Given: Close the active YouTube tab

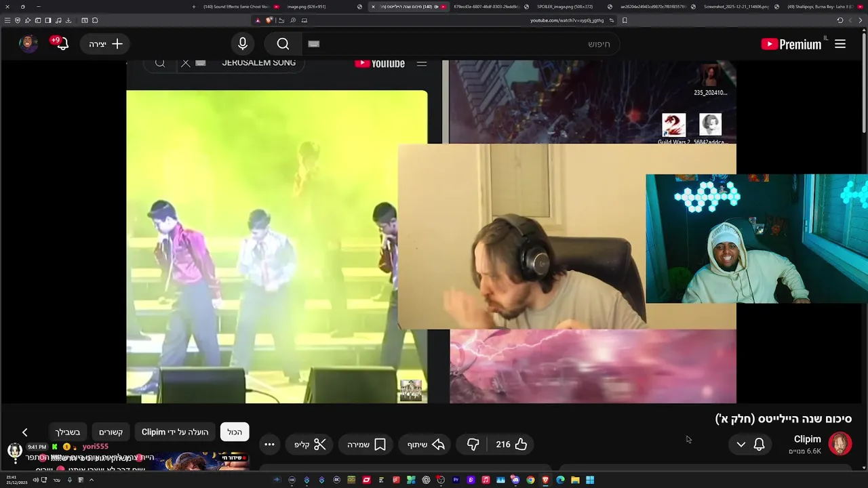Looking at the screenshot, I should 373,7.
